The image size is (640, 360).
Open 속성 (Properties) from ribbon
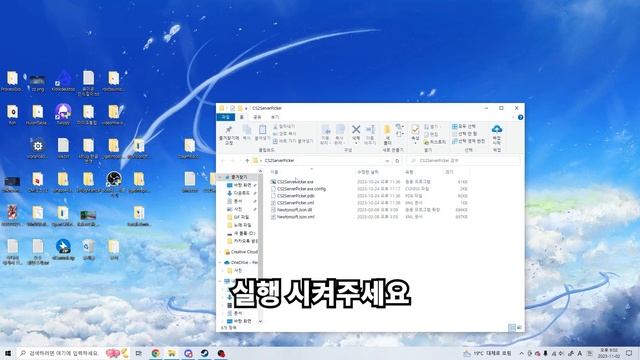click(415, 134)
